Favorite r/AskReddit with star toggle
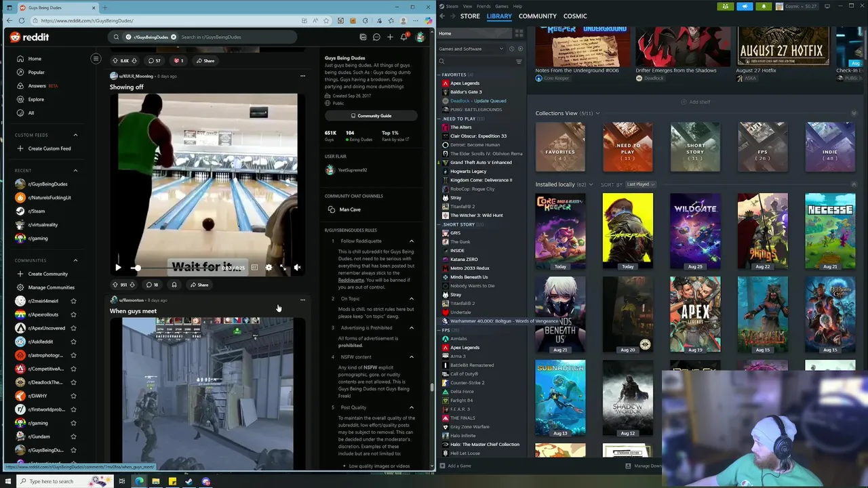The width and height of the screenshot is (868, 488). click(x=73, y=342)
